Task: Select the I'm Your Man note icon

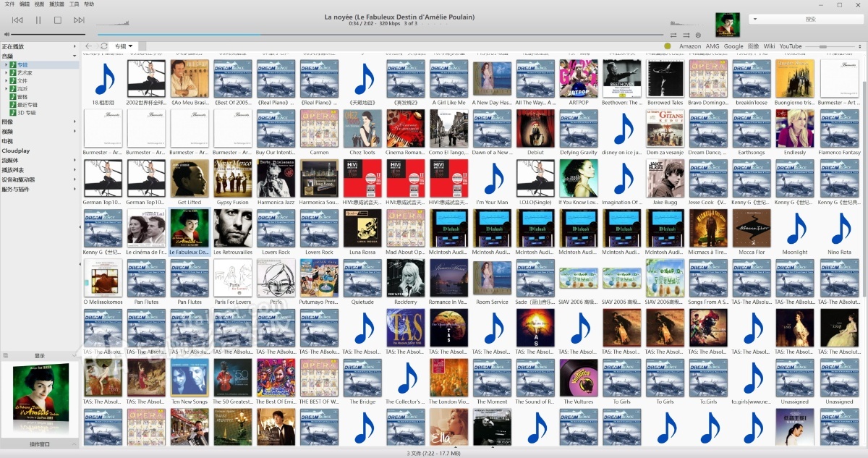Action: (493, 179)
